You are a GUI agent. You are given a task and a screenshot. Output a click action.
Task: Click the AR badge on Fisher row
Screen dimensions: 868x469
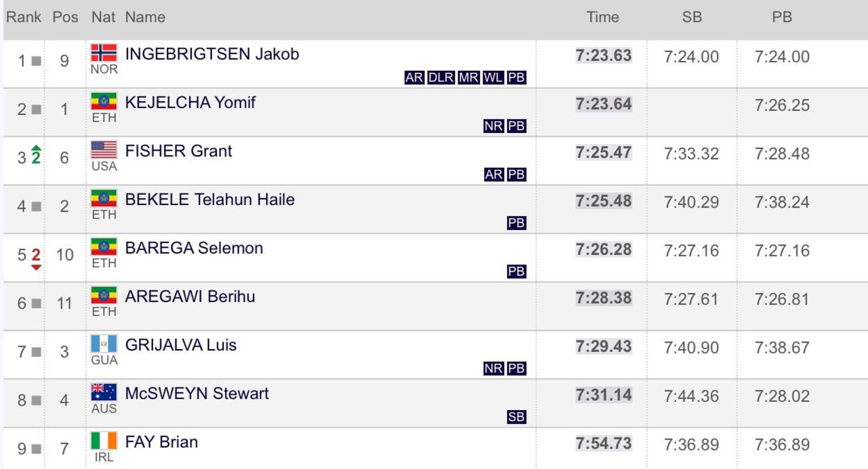click(493, 174)
